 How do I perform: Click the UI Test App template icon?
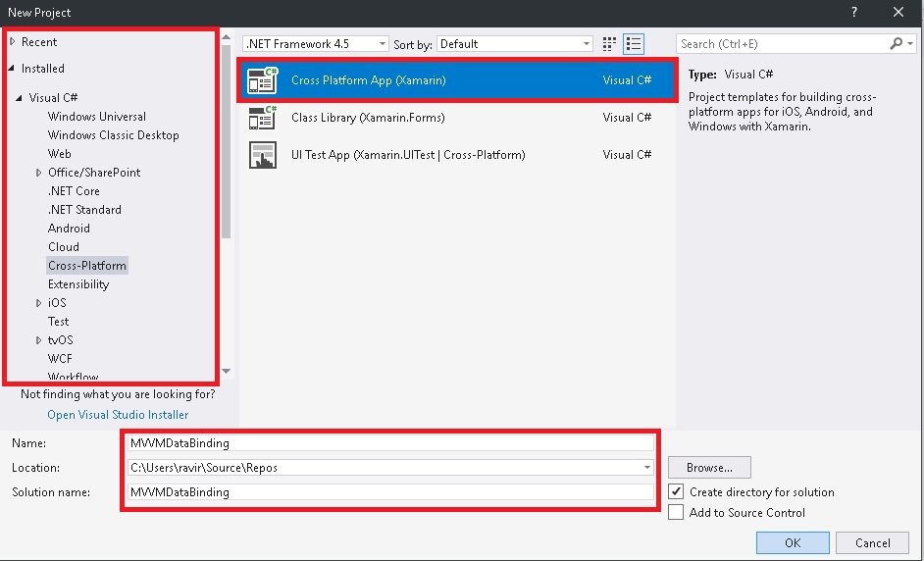(x=263, y=155)
